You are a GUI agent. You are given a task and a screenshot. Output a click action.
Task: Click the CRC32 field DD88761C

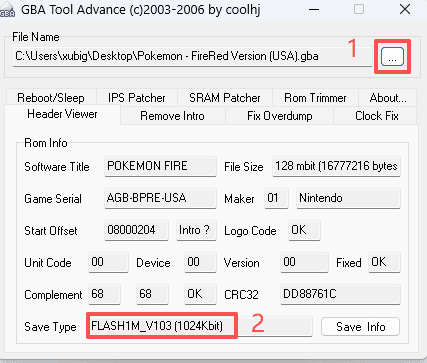[x=340, y=294]
